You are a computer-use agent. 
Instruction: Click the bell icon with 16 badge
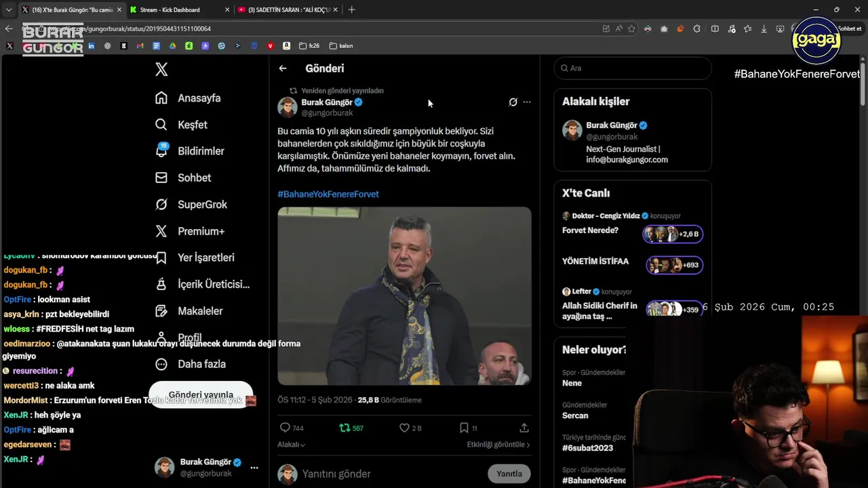[161, 150]
